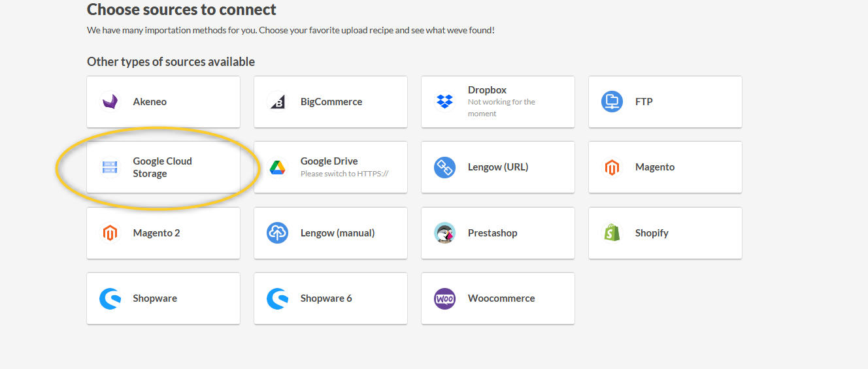
Task: Click the Prestashop penguin icon
Action: click(x=444, y=233)
